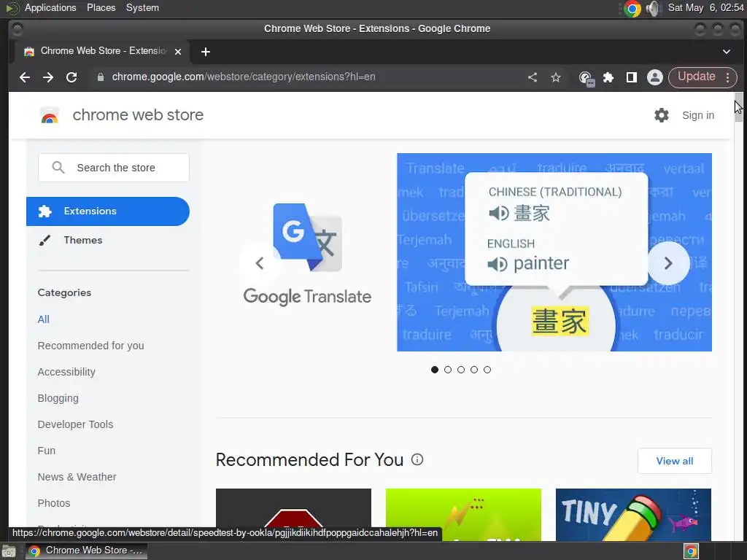The width and height of the screenshot is (747, 560).
Task: Open the green recommended extension card
Action: [x=463, y=515]
